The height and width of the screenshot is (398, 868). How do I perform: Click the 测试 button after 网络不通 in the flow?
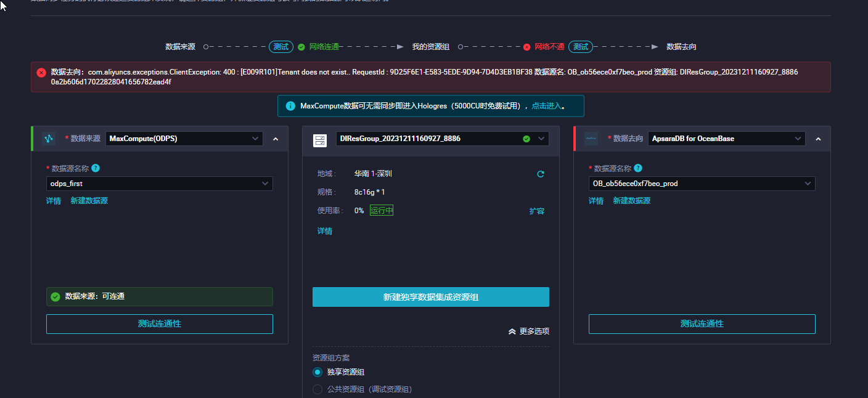tap(581, 47)
